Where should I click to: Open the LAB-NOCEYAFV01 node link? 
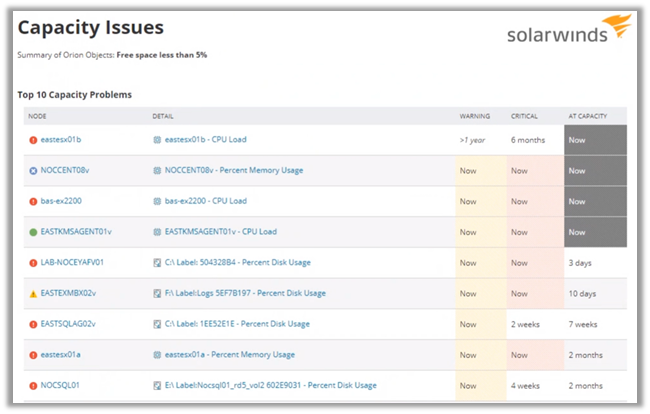[72, 263]
